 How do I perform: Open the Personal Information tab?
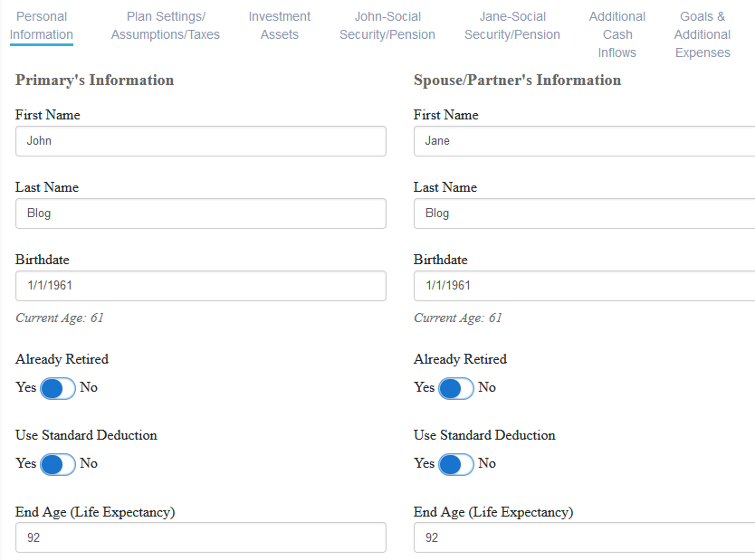pos(42,25)
